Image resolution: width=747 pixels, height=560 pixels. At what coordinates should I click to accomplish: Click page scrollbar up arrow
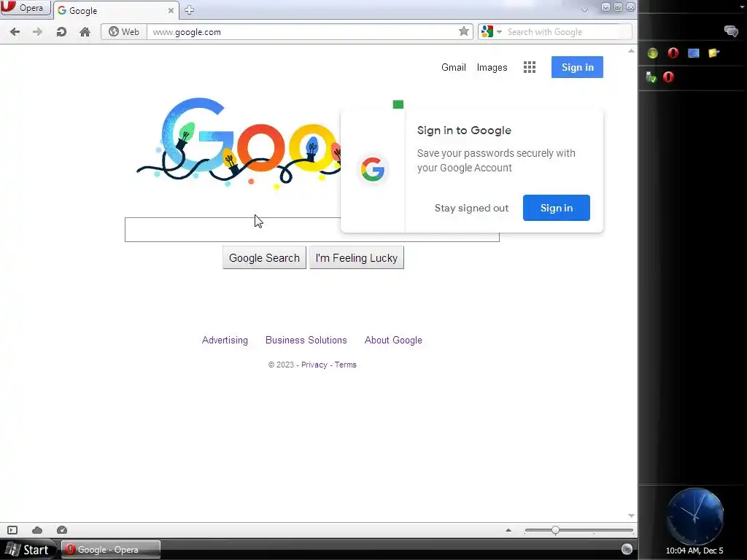[x=631, y=50]
